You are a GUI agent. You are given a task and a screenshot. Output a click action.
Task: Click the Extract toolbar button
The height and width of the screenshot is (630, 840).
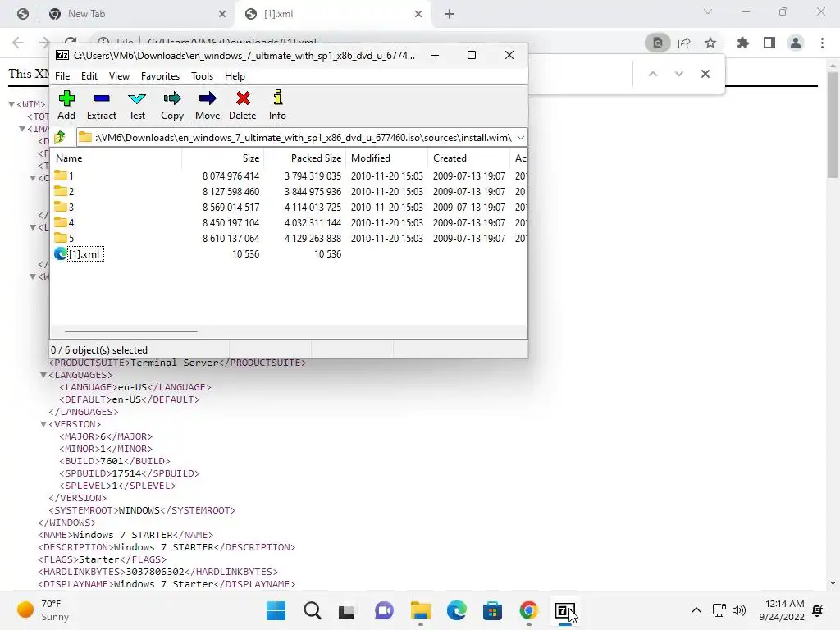click(x=101, y=105)
